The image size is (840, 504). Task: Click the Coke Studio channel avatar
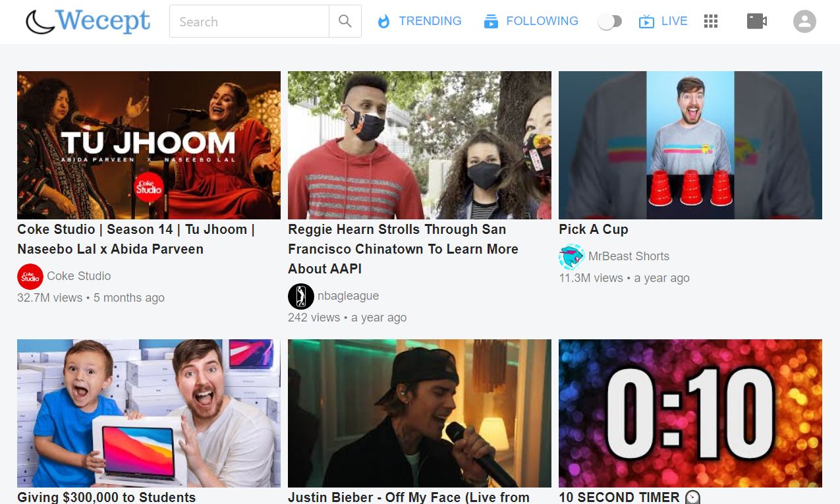point(30,277)
